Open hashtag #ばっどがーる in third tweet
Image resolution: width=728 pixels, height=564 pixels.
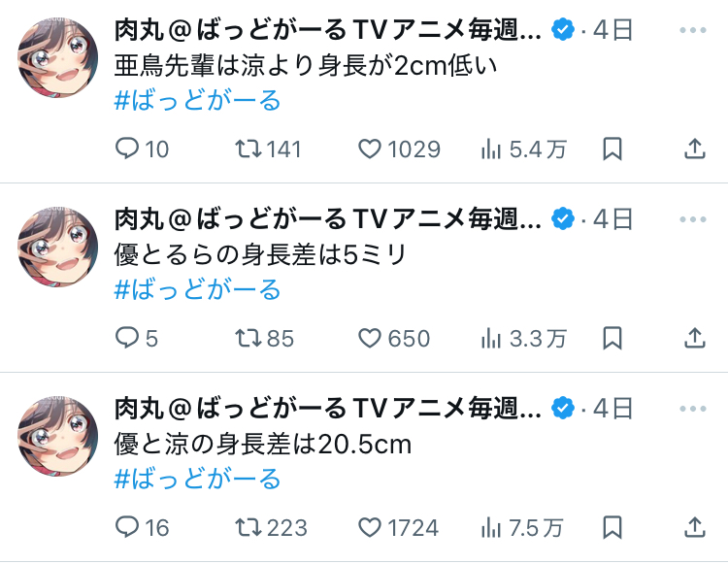tap(197, 479)
